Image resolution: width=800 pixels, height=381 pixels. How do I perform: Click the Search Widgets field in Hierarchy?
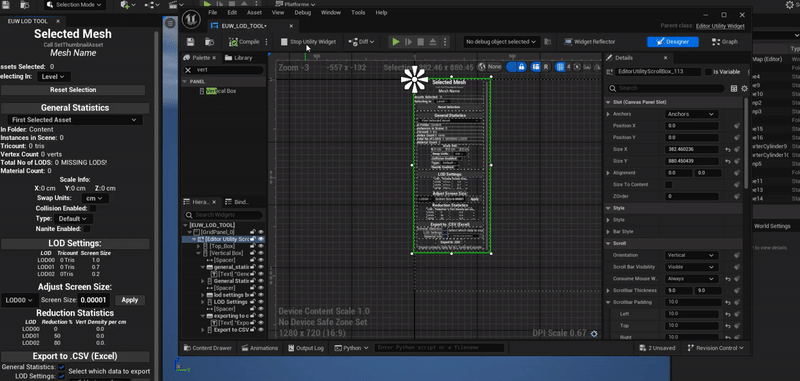pos(224,215)
